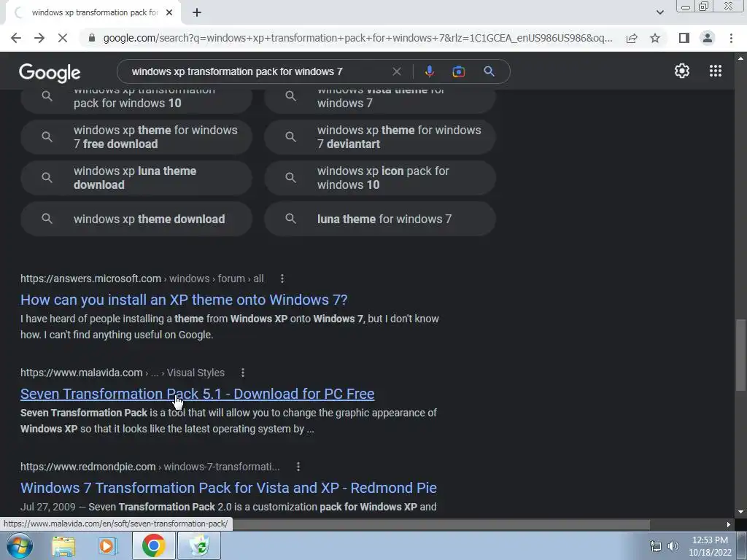Screen dimensions: 747x560
Task: Open the network tray icon
Action: (x=656, y=546)
